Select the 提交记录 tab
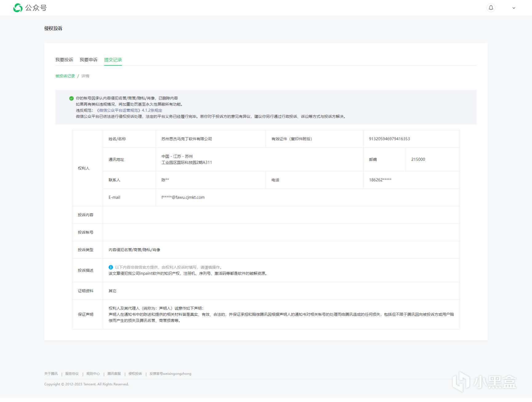This screenshot has height=402, width=532. (113, 60)
